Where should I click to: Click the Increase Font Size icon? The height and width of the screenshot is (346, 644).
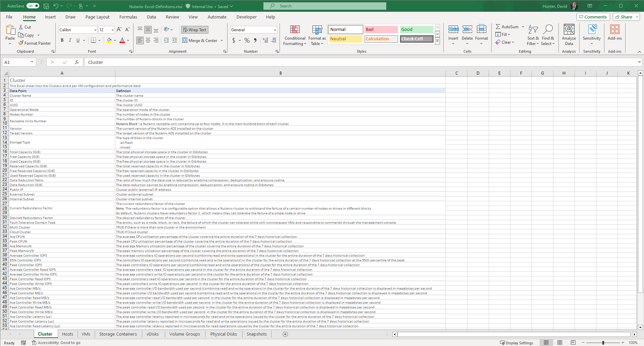tap(119, 30)
